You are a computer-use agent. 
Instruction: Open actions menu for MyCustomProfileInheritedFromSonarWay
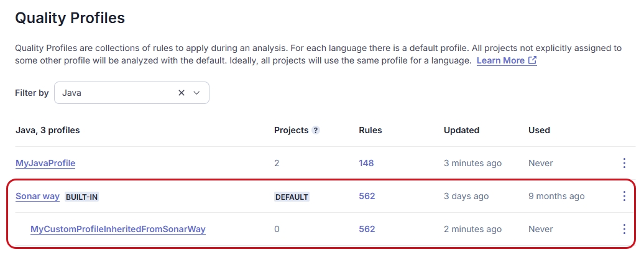point(624,229)
